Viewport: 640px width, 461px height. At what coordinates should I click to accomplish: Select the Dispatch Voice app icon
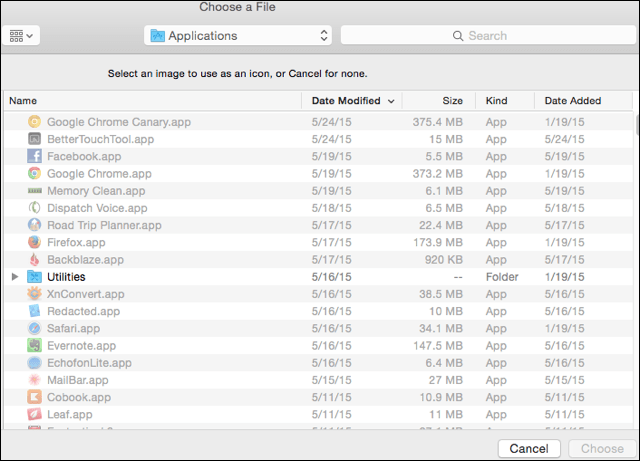click(34, 208)
